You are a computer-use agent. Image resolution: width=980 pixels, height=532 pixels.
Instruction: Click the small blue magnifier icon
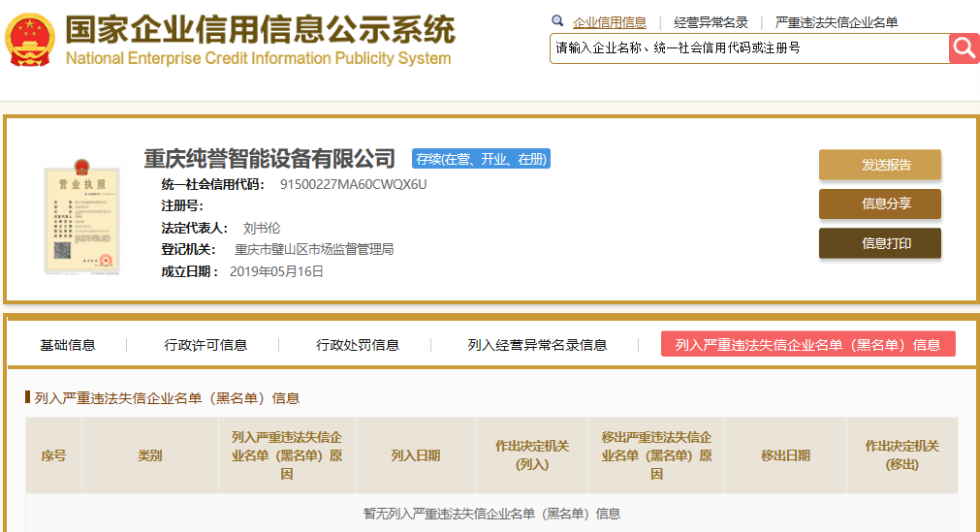(557, 21)
